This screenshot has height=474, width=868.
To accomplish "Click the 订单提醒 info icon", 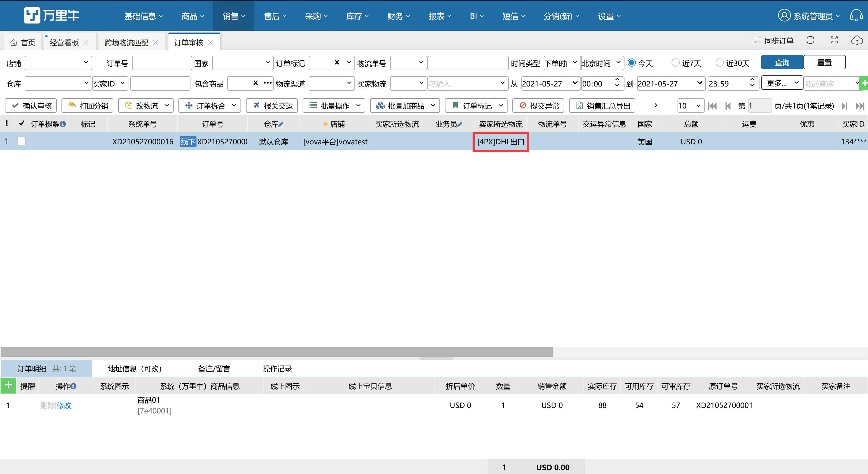I will click(63, 124).
